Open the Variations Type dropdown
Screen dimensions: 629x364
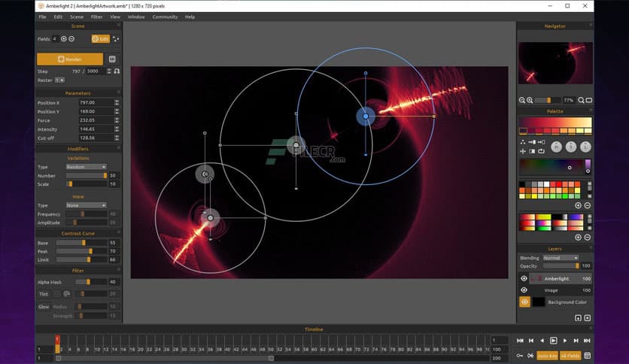(x=86, y=167)
